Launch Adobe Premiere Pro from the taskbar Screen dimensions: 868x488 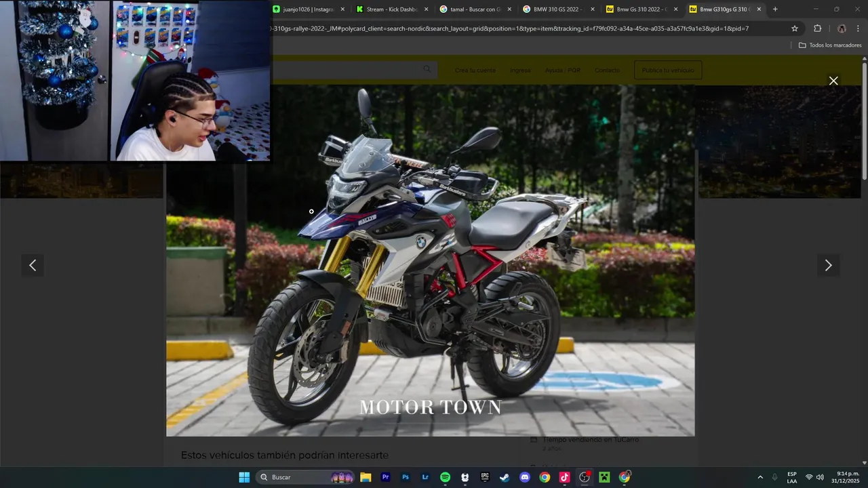pos(386,477)
